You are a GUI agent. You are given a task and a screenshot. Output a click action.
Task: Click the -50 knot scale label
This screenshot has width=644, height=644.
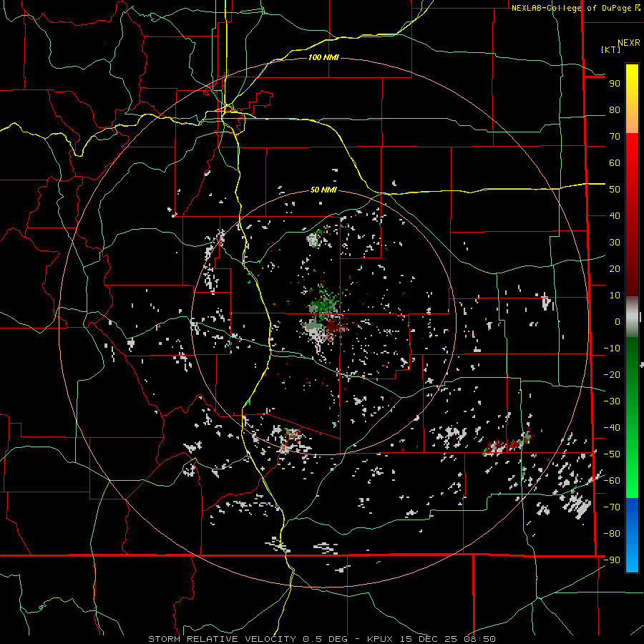612,454
